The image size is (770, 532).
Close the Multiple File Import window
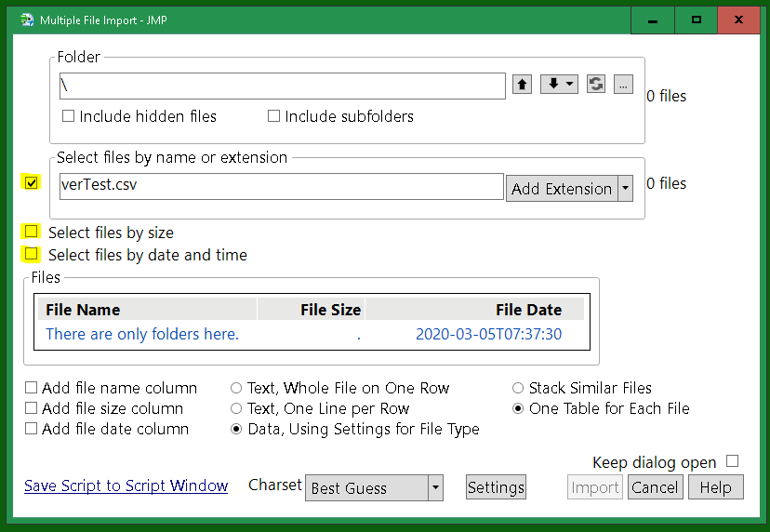[738, 20]
